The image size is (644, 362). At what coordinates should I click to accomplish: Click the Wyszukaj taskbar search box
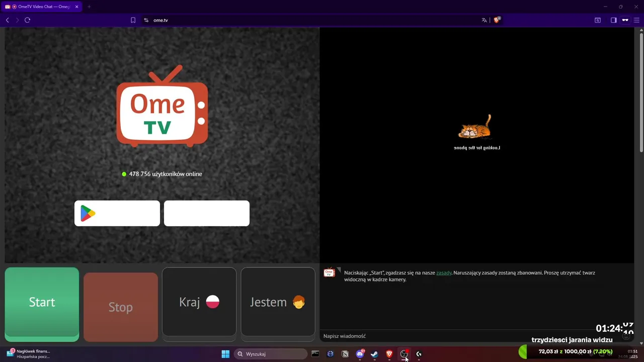pyautogui.click(x=271, y=354)
